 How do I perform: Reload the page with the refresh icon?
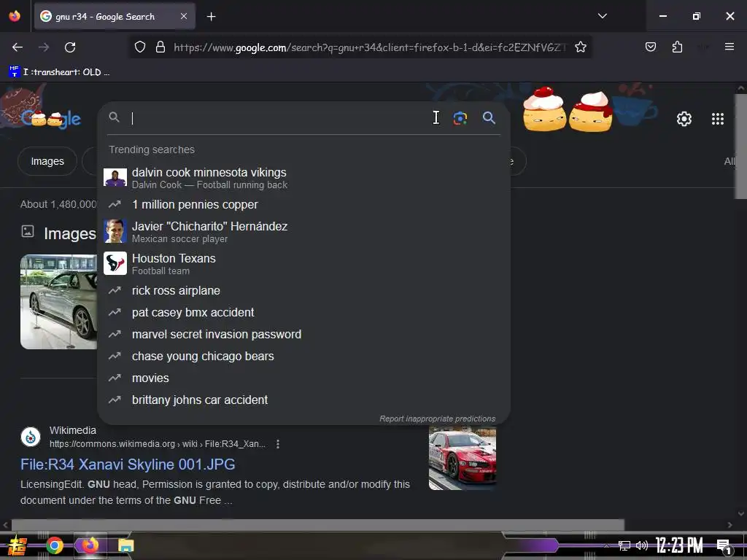click(x=70, y=47)
